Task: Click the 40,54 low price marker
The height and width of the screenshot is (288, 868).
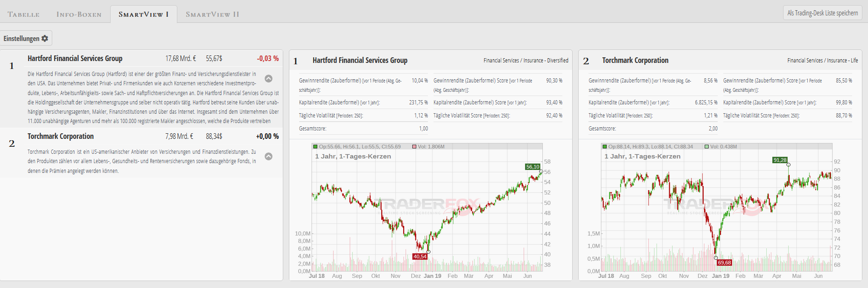Action: (x=420, y=257)
